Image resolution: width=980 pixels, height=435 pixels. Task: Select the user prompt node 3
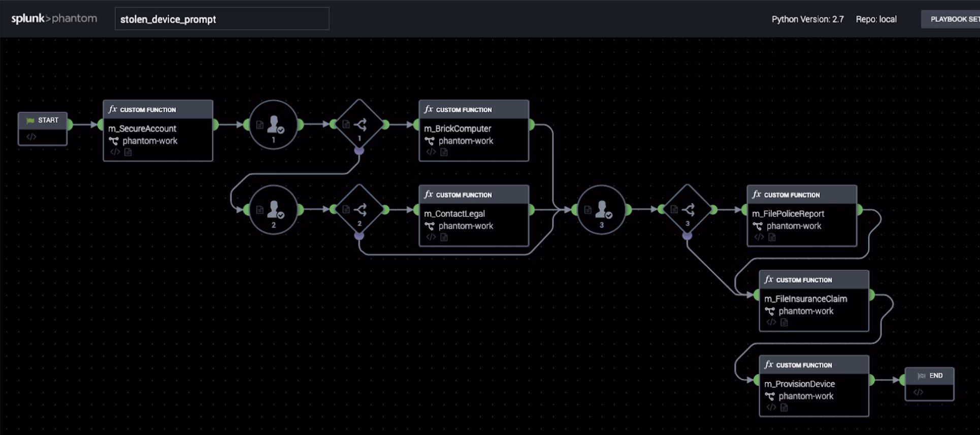[x=602, y=209]
